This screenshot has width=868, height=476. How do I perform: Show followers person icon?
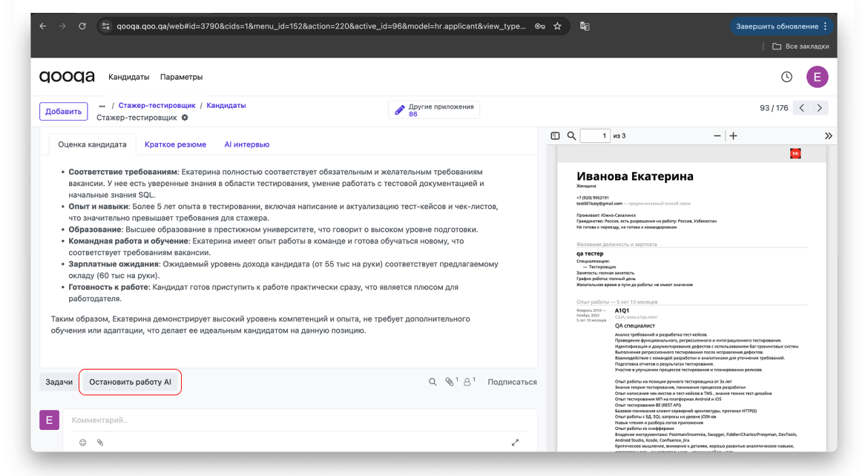(x=469, y=382)
